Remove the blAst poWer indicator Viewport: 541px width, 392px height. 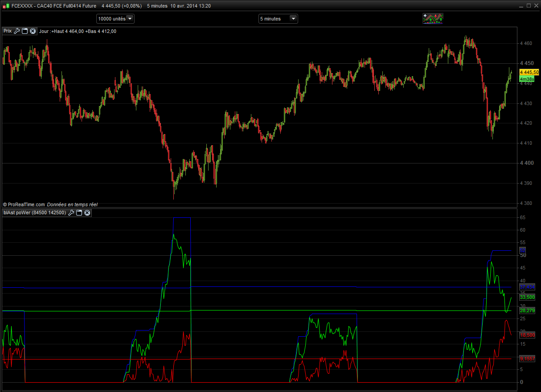pyautogui.click(x=87, y=213)
